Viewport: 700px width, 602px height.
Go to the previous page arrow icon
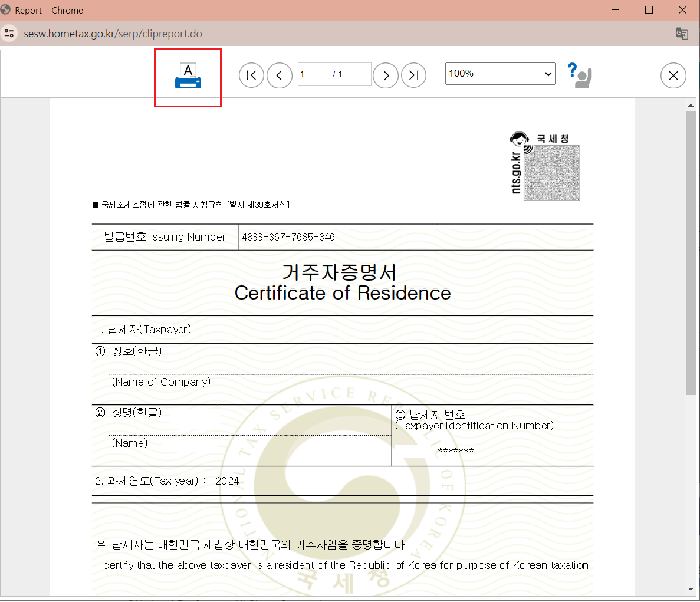(280, 75)
